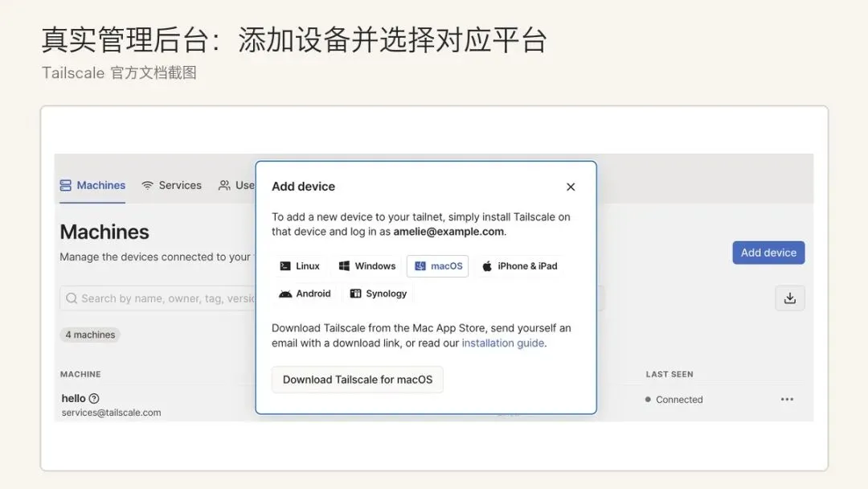This screenshot has height=489, width=868.
Task: Click the search magnifier icon
Action: click(72, 298)
